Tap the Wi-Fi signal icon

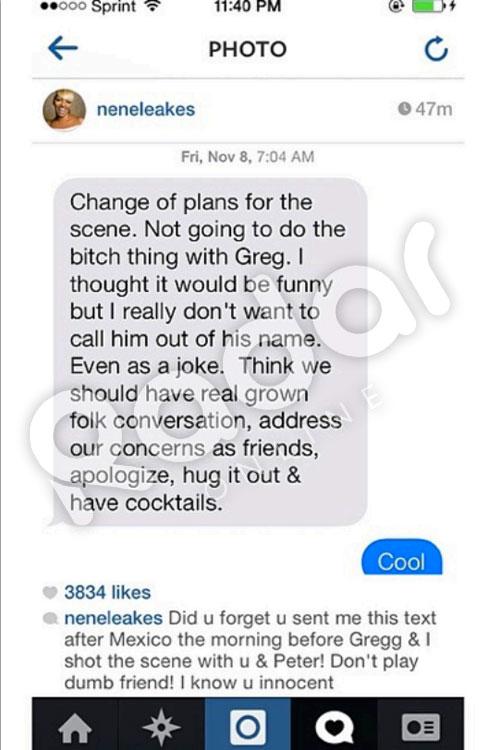pyautogui.click(x=153, y=6)
